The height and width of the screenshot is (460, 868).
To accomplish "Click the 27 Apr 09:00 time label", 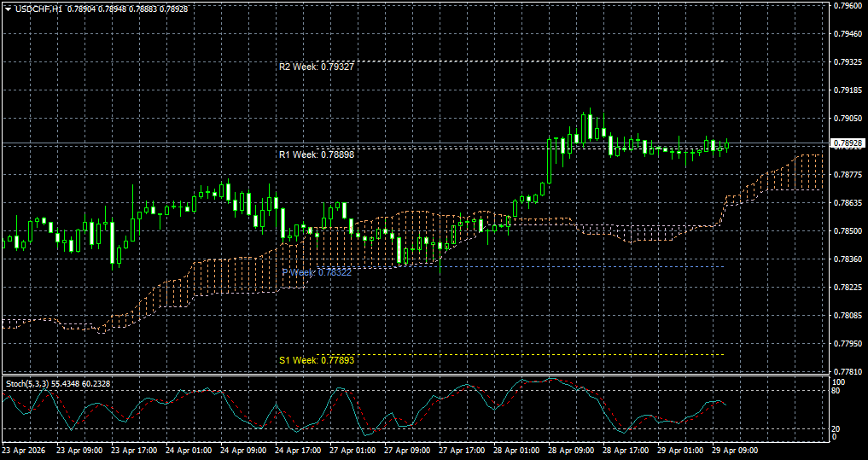I will pos(408,451).
